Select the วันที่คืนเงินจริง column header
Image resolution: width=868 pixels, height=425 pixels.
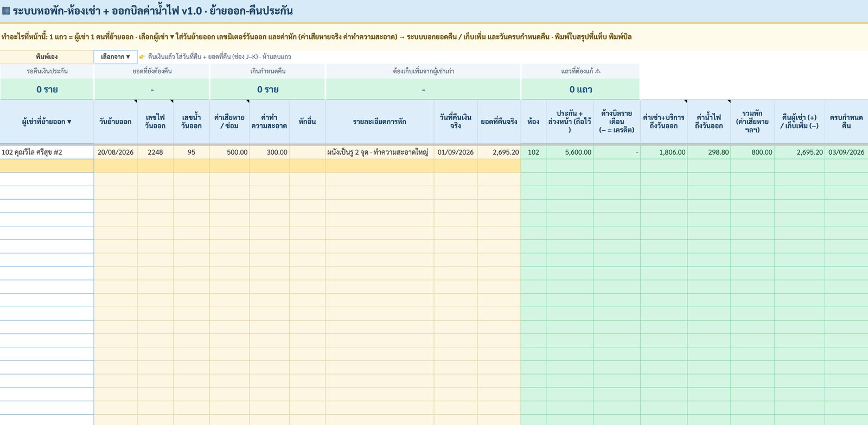coord(456,122)
